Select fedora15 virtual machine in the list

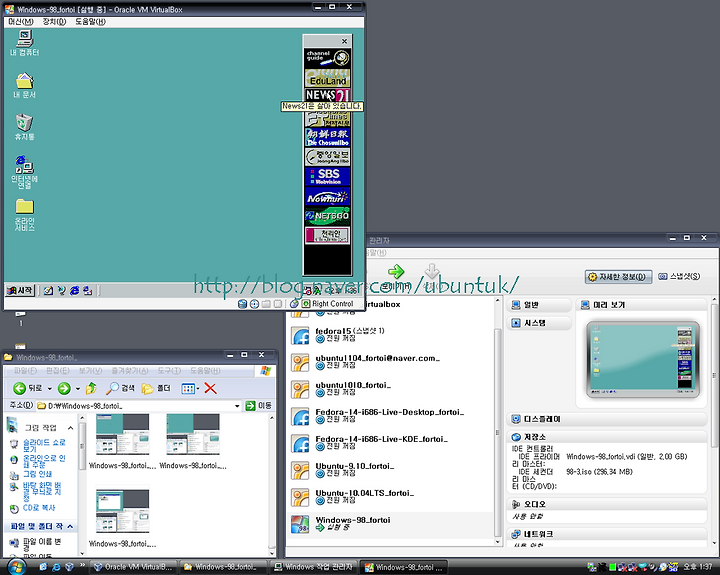[390, 335]
